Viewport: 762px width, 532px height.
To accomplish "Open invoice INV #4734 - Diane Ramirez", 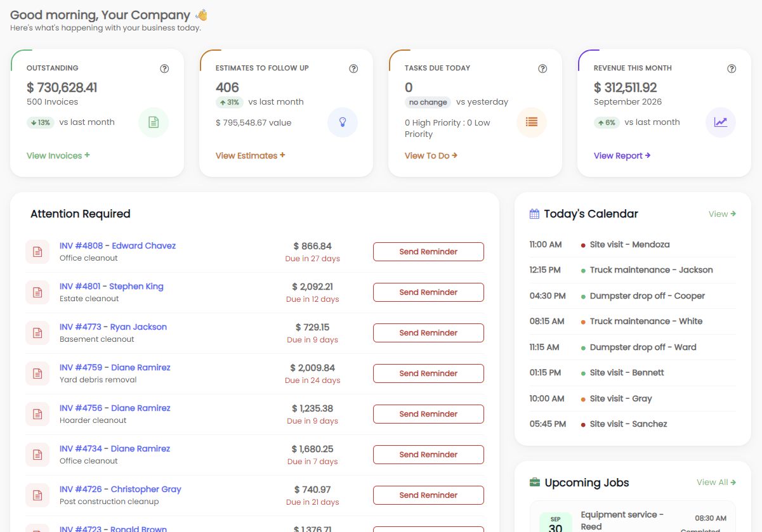I will click(115, 449).
